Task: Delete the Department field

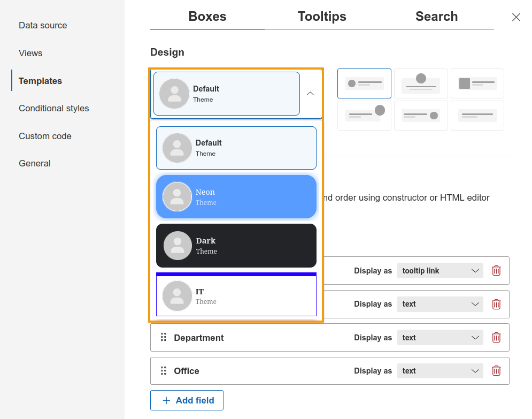Action: point(496,338)
